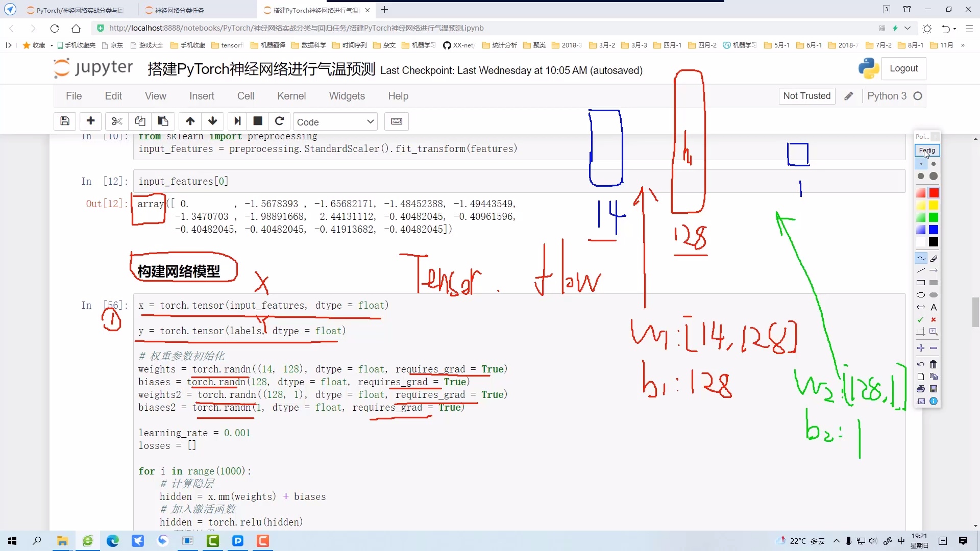The image size is (980, 551).
Task: Expand hidden icons in the system tray
Action: 837,541
